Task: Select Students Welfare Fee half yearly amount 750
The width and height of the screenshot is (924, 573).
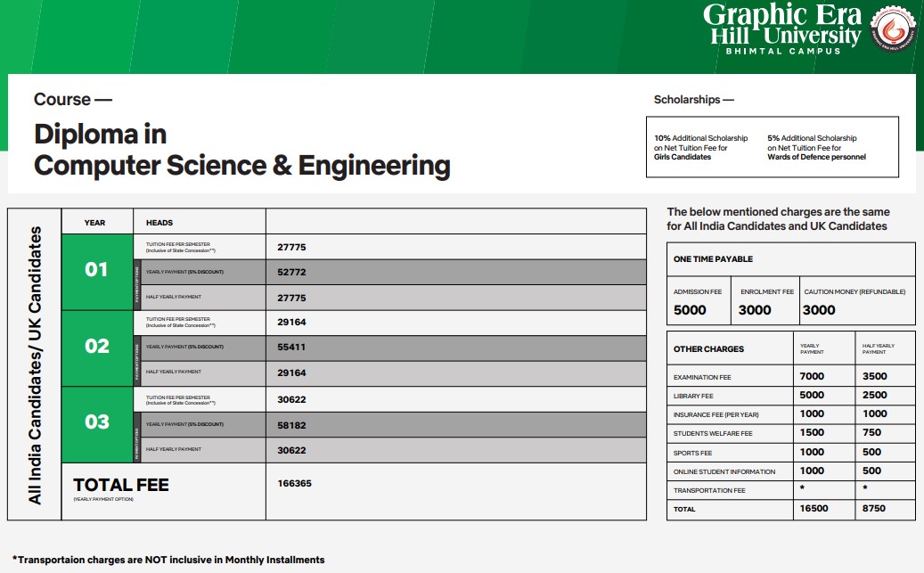Action: pos(871,433)
